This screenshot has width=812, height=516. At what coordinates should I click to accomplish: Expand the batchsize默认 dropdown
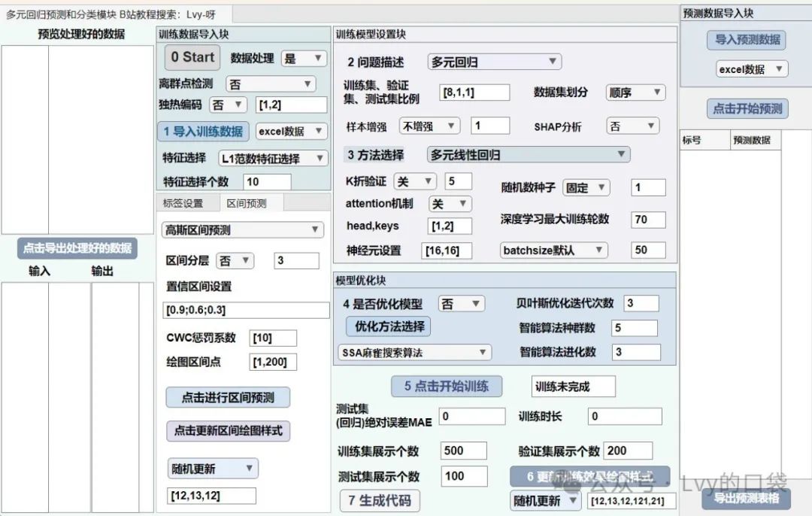[553, 250]
